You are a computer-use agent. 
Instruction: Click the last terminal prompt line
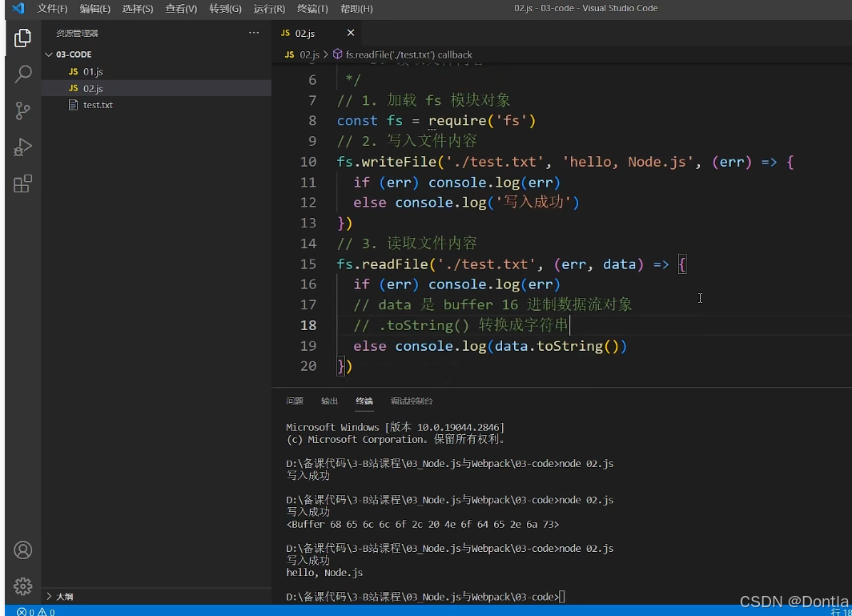425,597
